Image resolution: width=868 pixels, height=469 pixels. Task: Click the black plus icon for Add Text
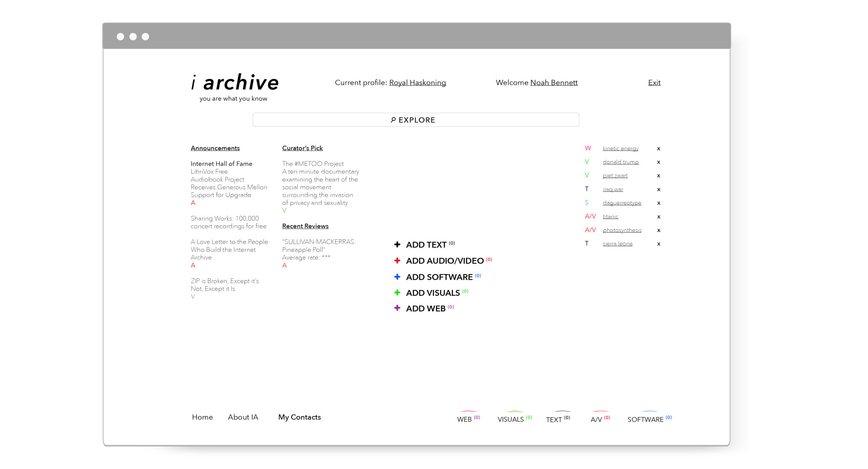(397, 244)
